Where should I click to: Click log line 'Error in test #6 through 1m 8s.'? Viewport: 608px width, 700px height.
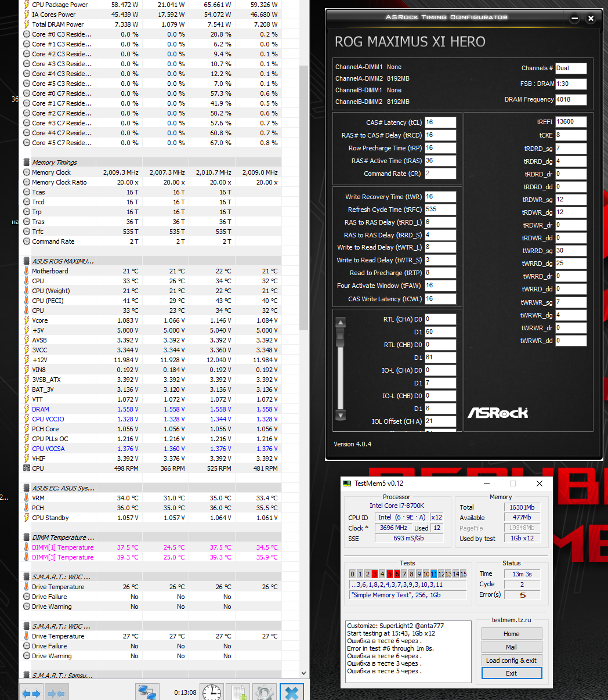pyautogui.click(x=390, y=648)
